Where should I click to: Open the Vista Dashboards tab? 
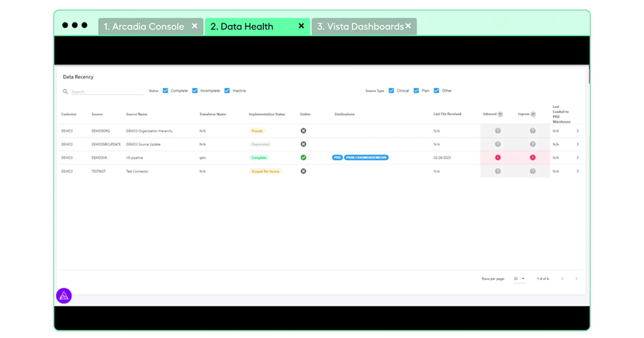[360, 26]
